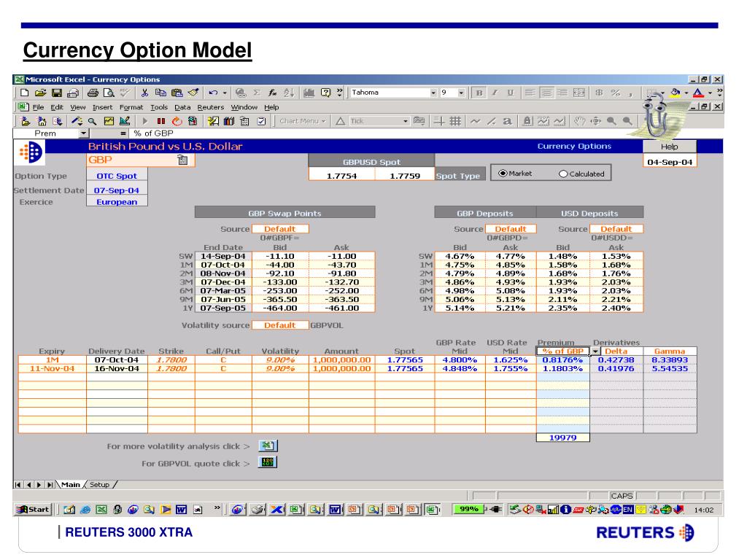Toggle center alignment
747x560 pixels.
pos(547,93)
